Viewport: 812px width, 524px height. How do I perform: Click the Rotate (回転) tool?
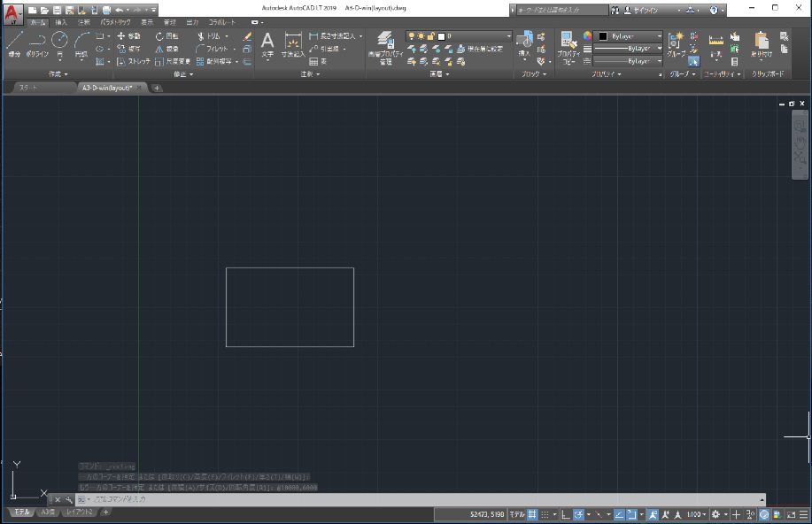coord(166,35)
